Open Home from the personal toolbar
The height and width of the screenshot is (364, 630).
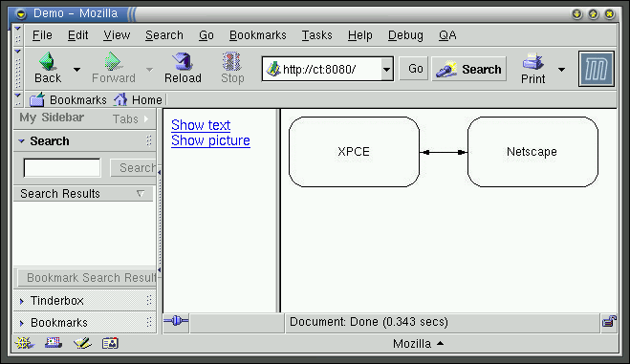pyautogui.click(x=138, y=99)
